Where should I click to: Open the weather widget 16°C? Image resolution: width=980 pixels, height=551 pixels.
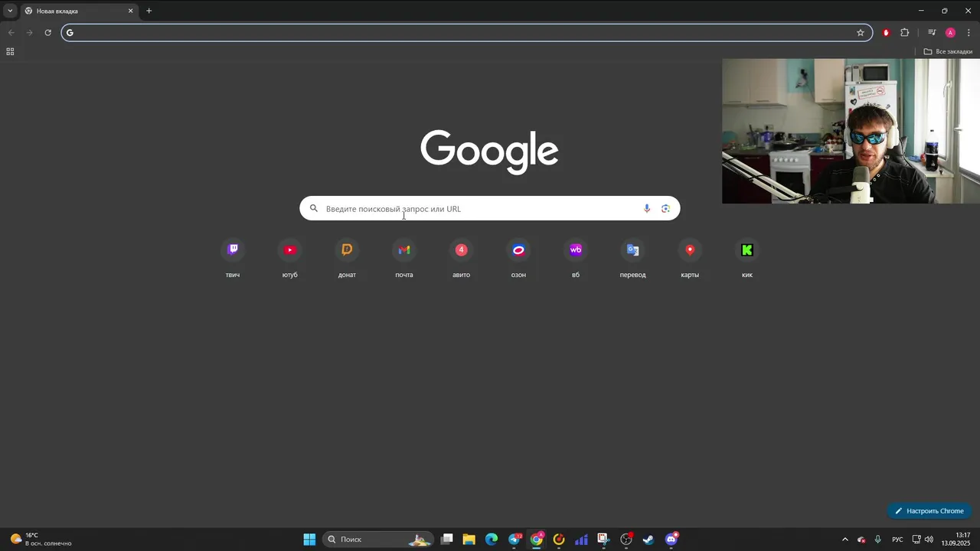click(x=41, y=539)
